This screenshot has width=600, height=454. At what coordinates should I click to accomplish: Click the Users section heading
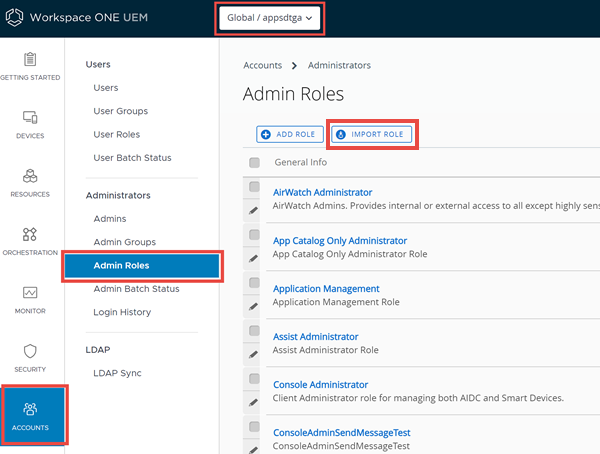click(98, 64)
